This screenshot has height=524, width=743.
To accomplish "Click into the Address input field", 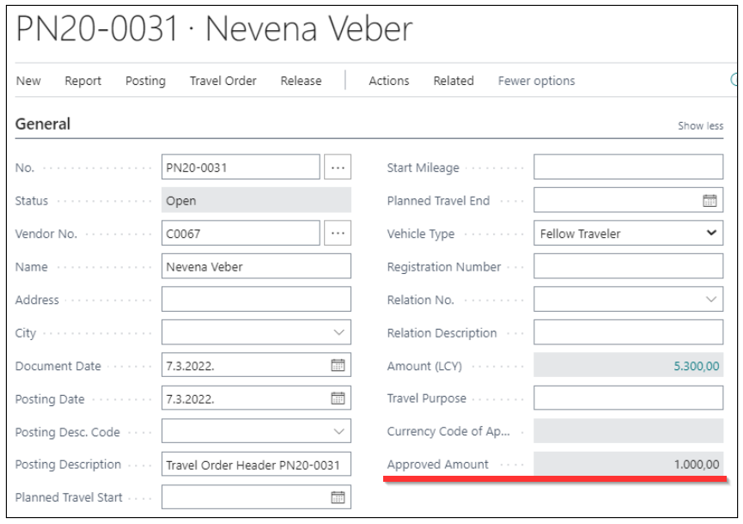I will tap(256, 299).
